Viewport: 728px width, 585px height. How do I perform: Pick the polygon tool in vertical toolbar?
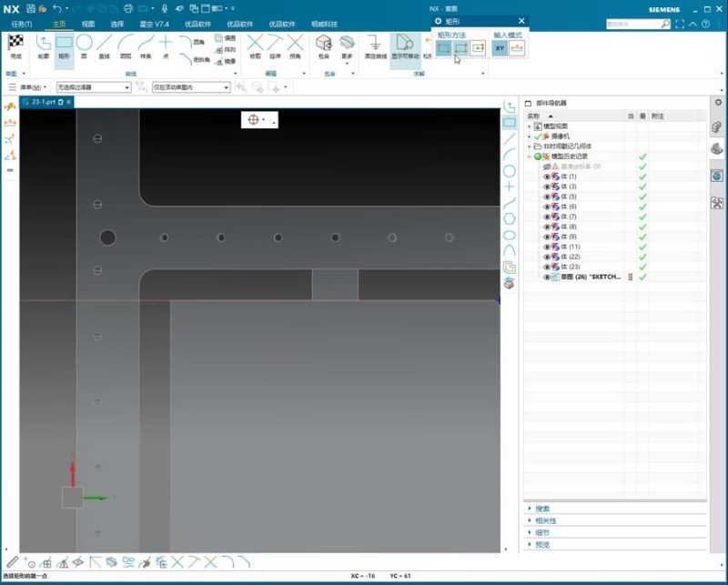[x=510, y=218]
